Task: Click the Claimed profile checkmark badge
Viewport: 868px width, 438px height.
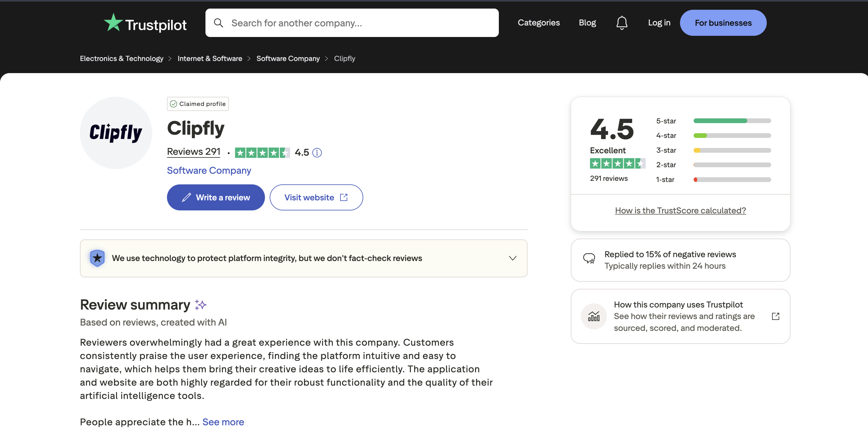Action: 173,104
